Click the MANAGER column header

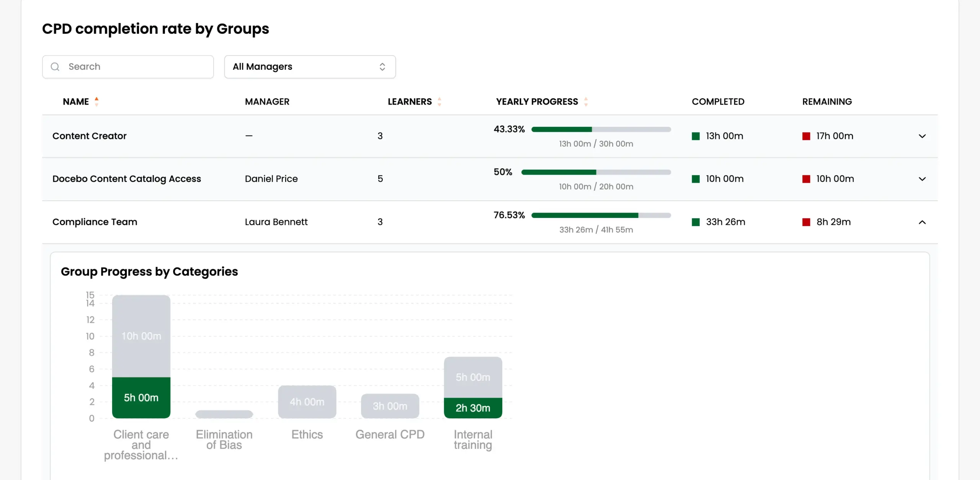267,102
